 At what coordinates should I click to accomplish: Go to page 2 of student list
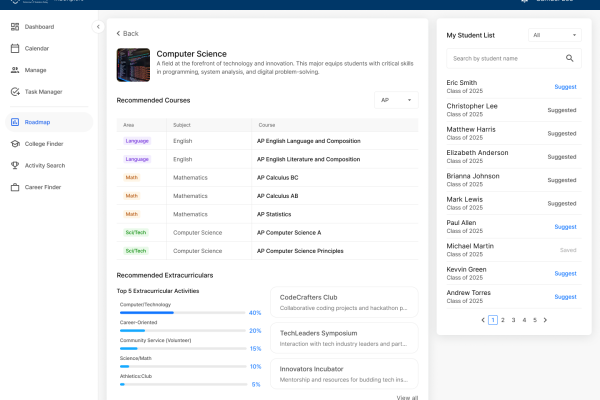(x=503, y=320)
